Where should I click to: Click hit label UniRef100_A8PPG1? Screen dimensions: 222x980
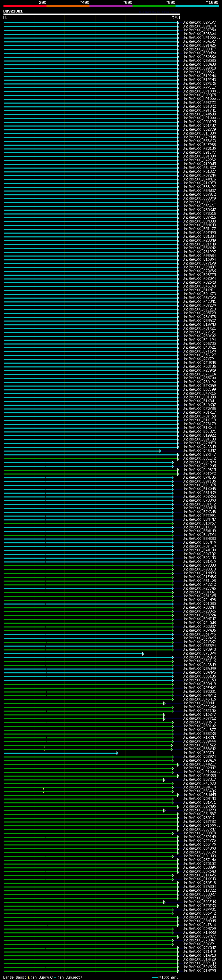[x=199, y=910]
